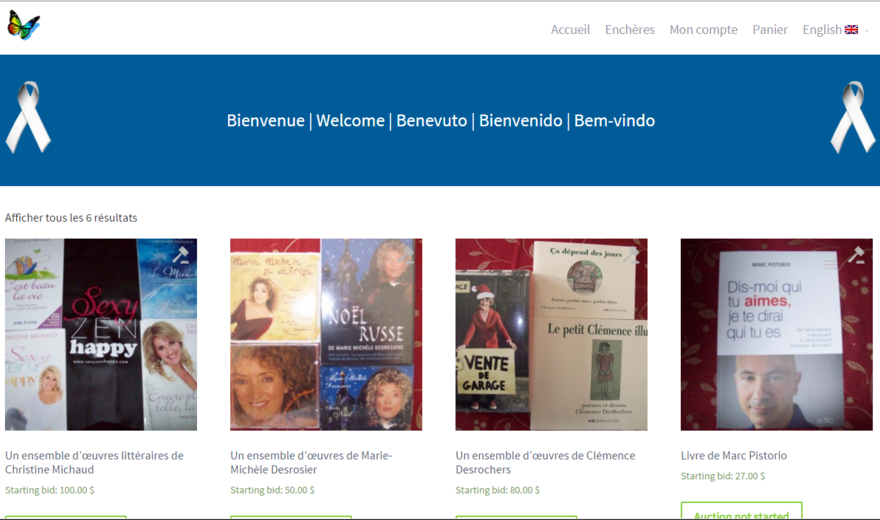Open link 'Un ensemble d'œuvres de Clémence Desrochers'
The image size is (880, 520).
click(x=545, y=462)
